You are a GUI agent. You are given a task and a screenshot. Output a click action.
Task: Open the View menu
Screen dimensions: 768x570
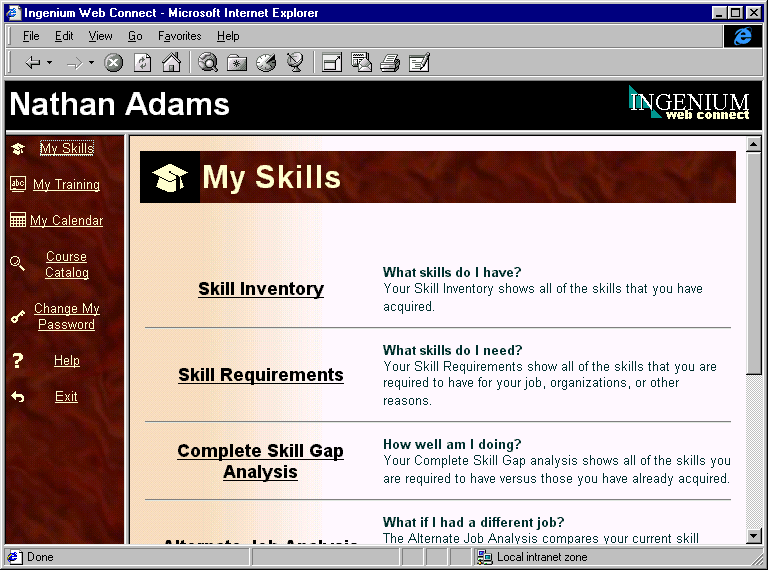(x=100, y=36)
